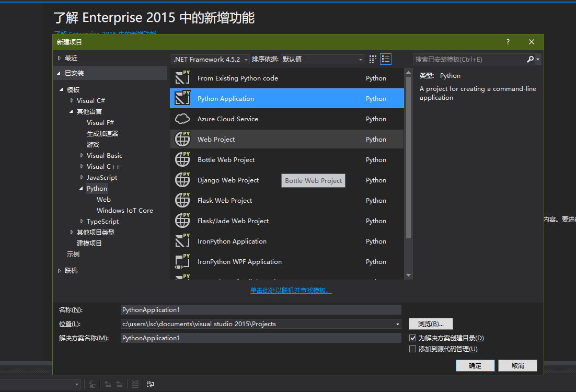Switch to medium icons list view
576x392 pixels.
click(x=386, y=59)
